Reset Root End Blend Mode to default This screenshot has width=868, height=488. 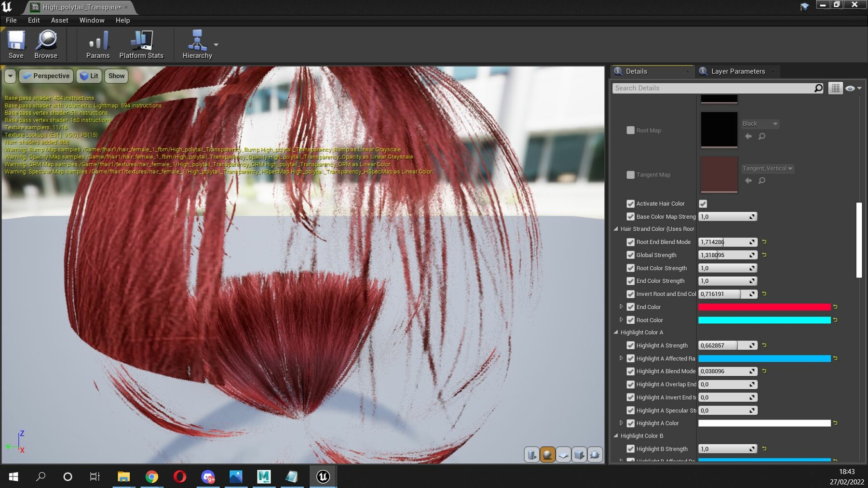click(x=764, y=242)
